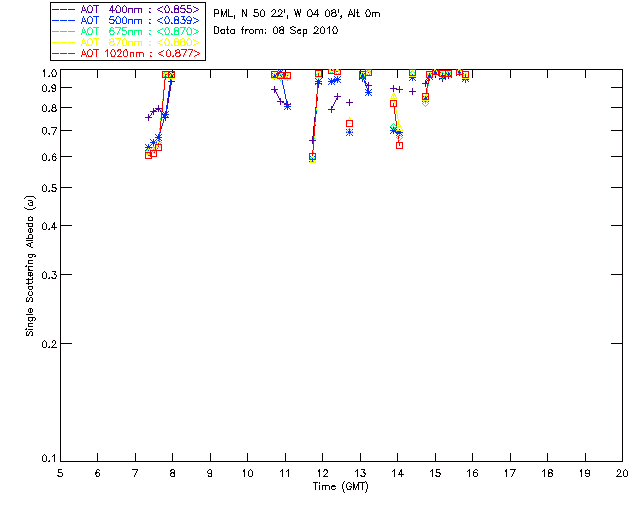Click the hour 11 label on time axis
The width and height of the screenshot is (640, 512).
pyautogui.click(x=285, y=473)
